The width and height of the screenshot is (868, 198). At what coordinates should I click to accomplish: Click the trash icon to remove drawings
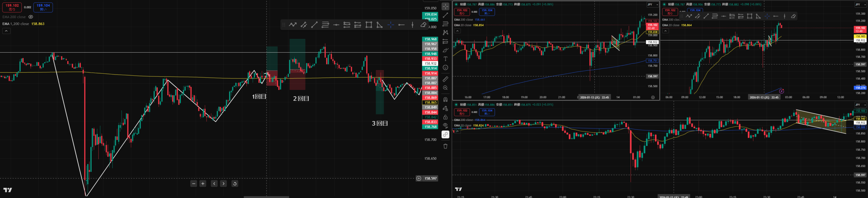click(446, 146)
